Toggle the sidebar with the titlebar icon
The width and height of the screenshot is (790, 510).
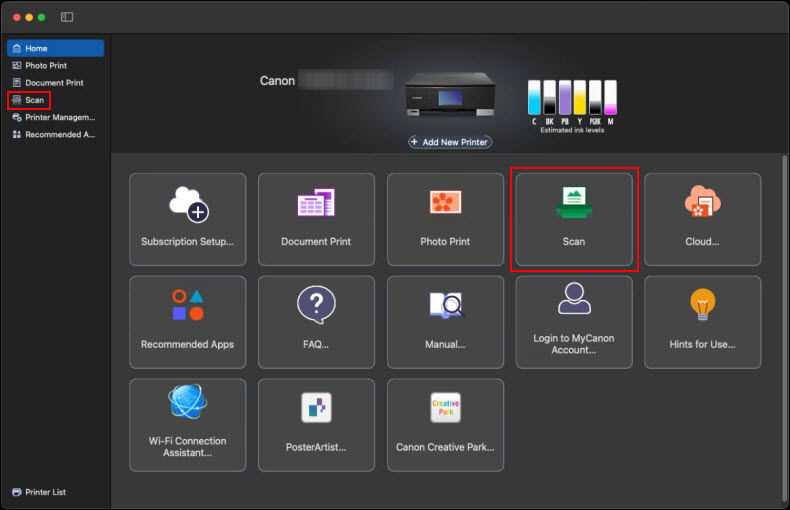click(67, 17)
